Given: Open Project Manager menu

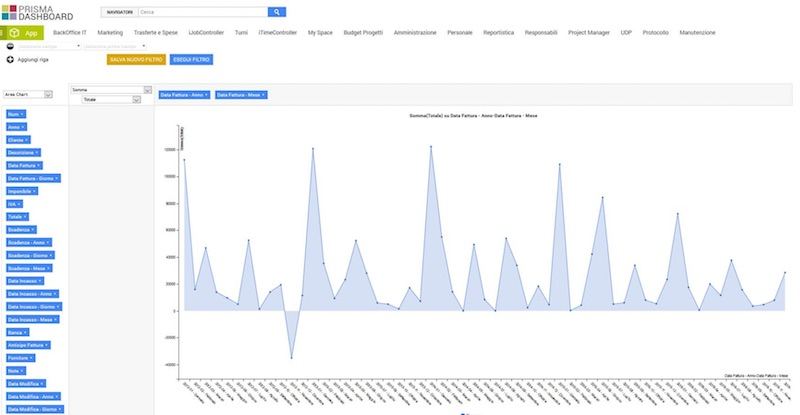Looking at the screenshot, I should (589, 33).
